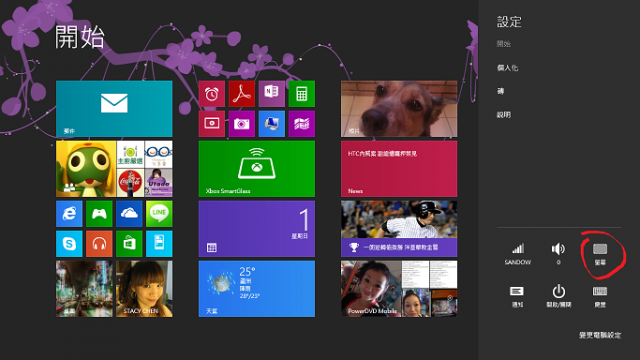Click 變更電腦設定 link
Image resolution: width=640 pixels, height=360 pixels.
(600, 335)
